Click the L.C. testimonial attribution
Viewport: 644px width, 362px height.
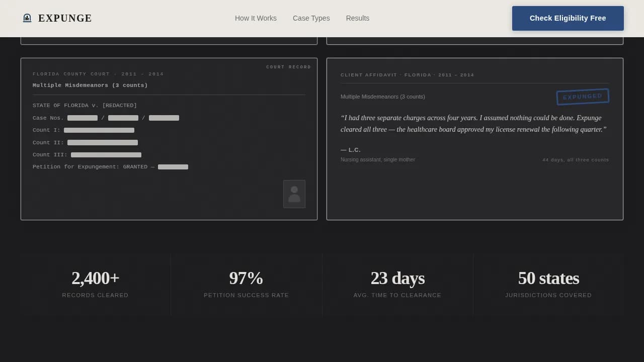351,150
